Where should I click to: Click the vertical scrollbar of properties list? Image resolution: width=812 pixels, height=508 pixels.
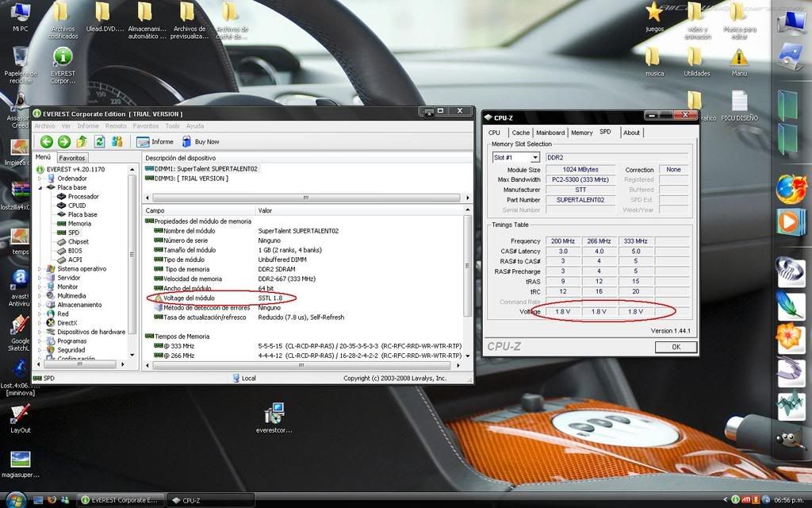(467, 265)
